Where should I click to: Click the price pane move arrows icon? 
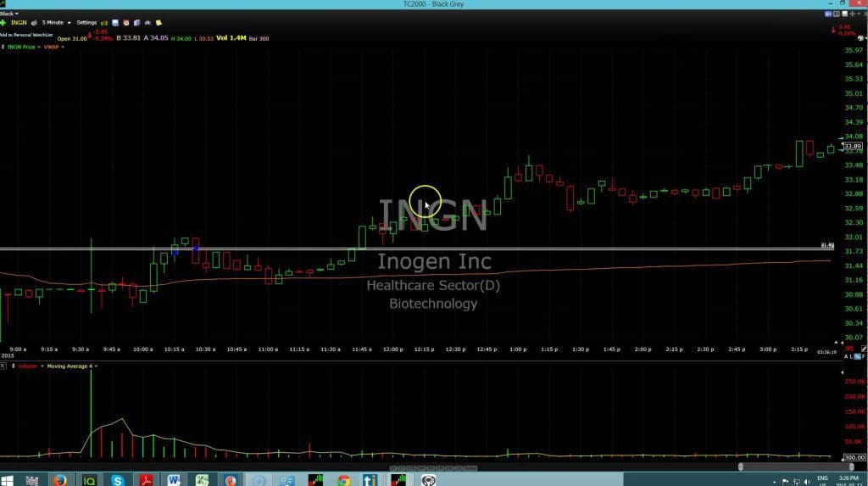click(x=3, y=47)
